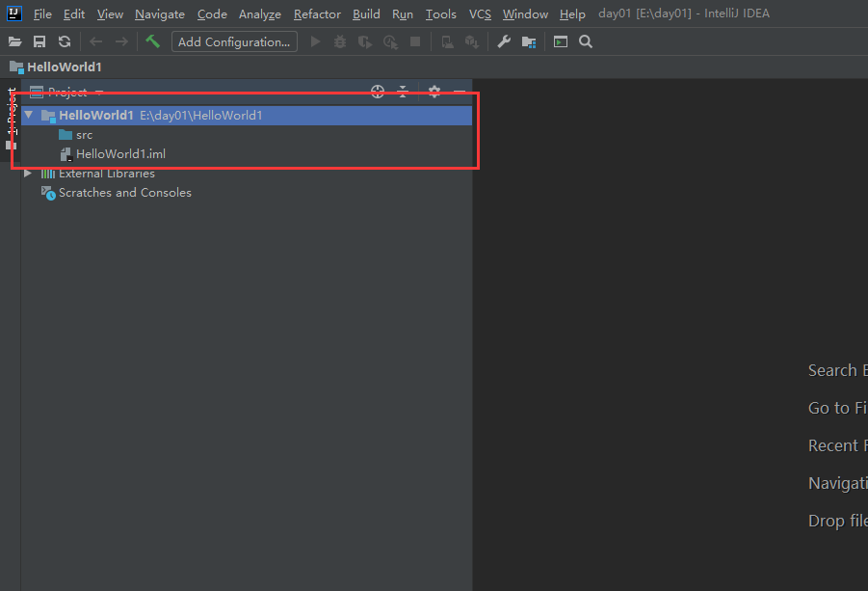Open the View menu

click(110, 13)
